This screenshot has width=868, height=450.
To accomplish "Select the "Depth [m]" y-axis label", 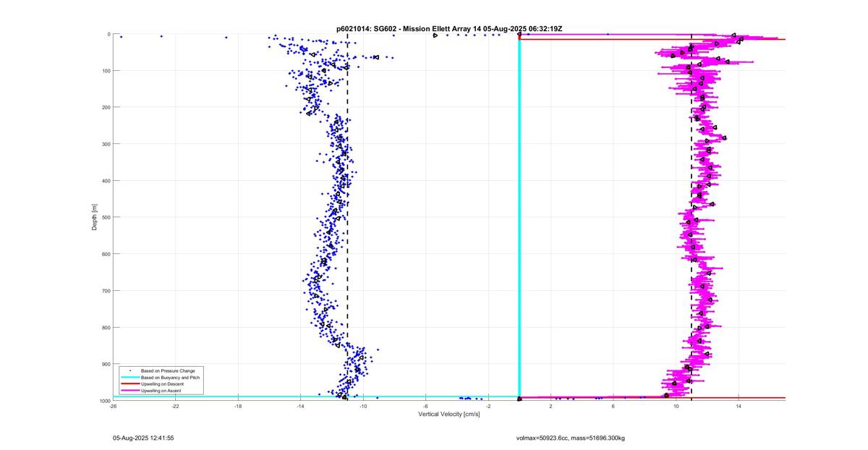I will pos(95,217).
